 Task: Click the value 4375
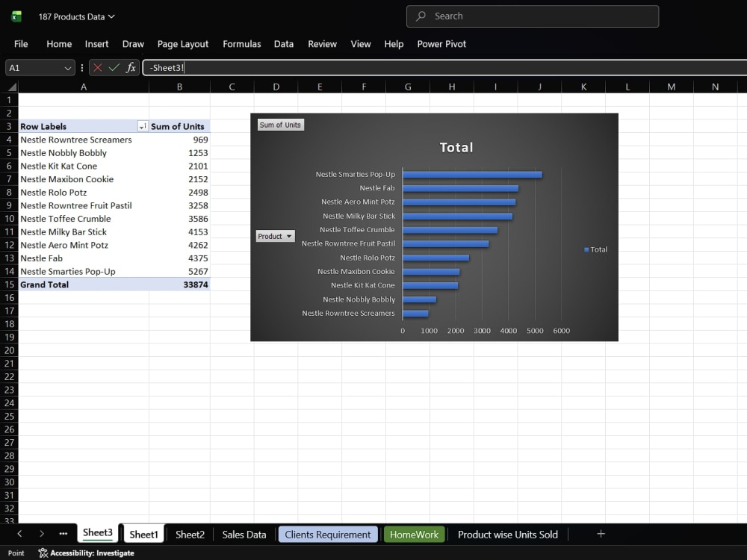point(198,258)
